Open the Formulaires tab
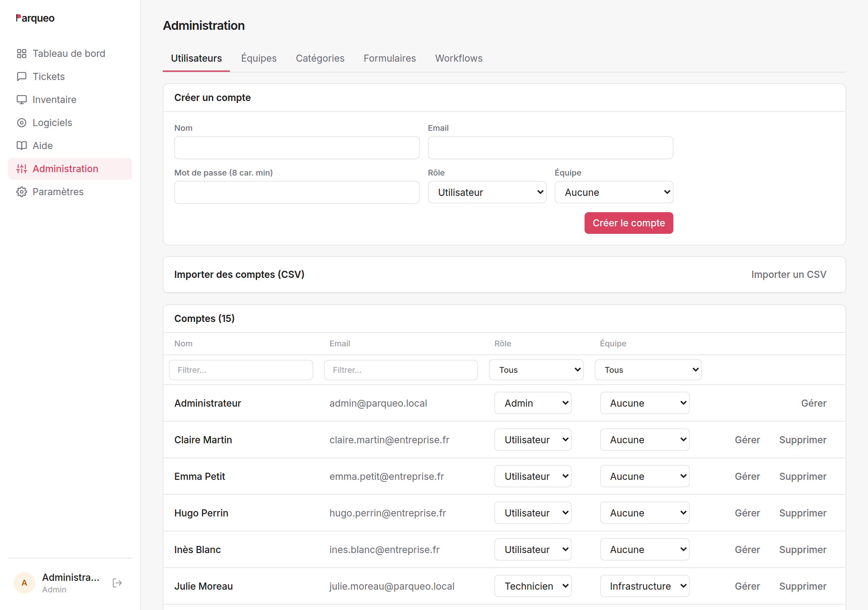The height and width of the screenshot is (610, 868). [390, 58]
